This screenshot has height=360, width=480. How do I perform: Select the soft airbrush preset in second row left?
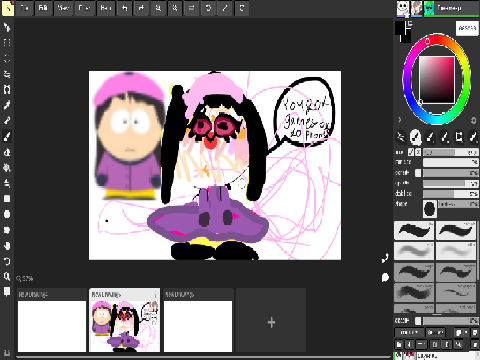pyautogui.click(x=414, y=251)
